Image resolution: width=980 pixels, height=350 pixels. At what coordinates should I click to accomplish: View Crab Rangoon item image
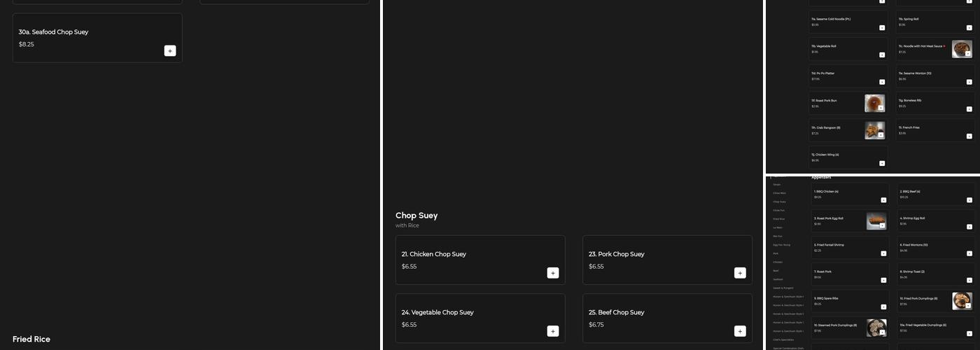tap(874, 130)
